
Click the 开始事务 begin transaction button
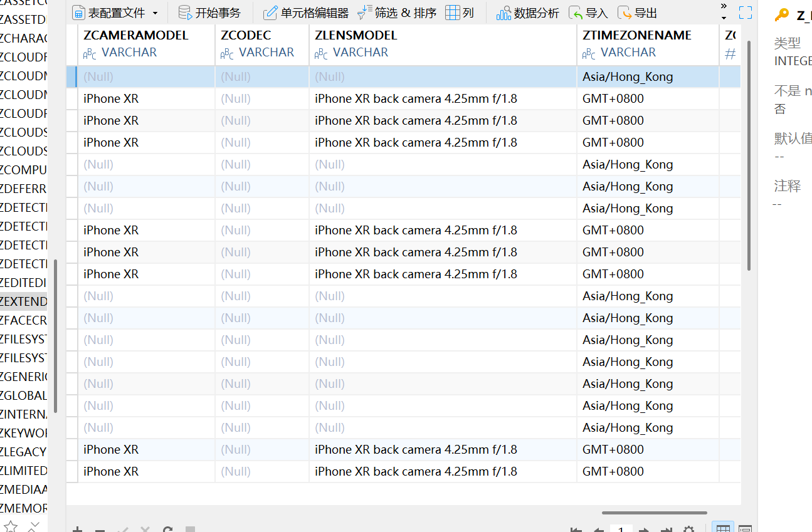tap(209, 13)
